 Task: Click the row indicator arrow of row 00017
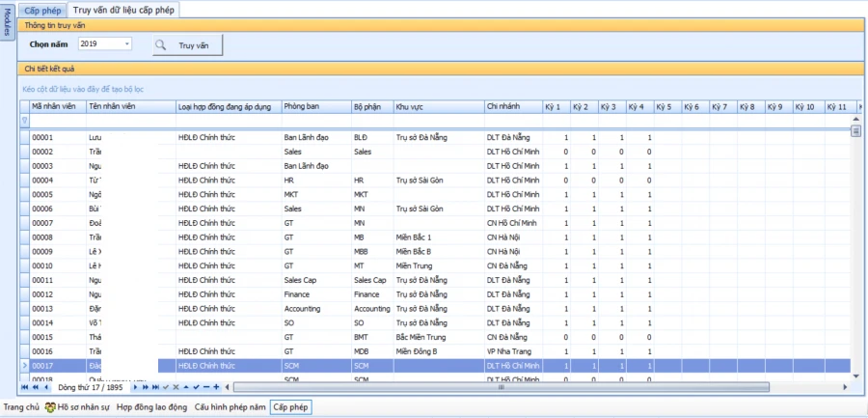(24, 366)
